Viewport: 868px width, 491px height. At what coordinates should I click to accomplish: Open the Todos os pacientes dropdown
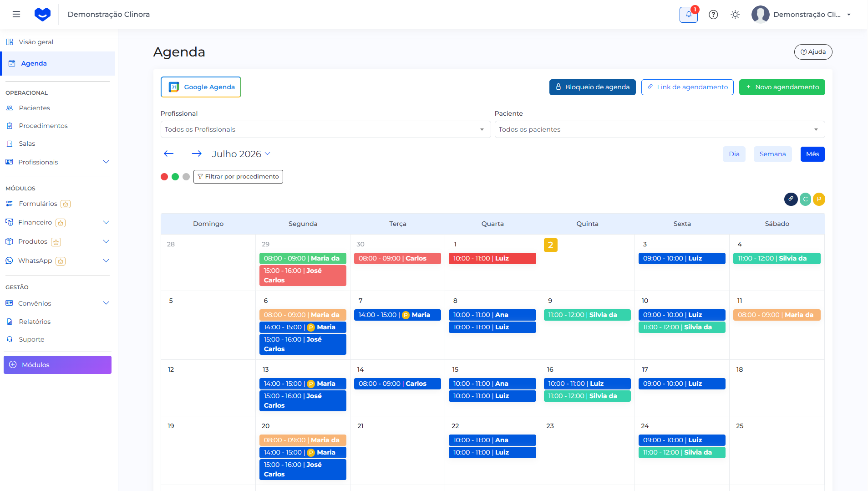(x=660, y=129)
